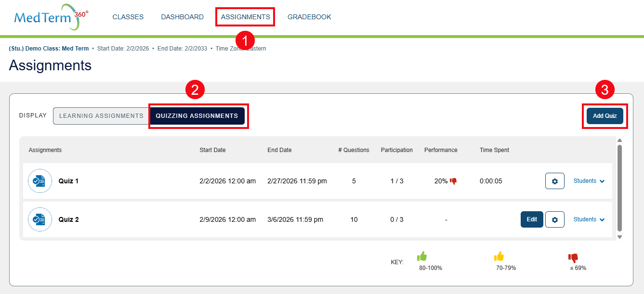Click the red thumbs-down next to 20% performance
This screenshot has height=294, width=644.
pyautogui.click(x=453, y=180)
